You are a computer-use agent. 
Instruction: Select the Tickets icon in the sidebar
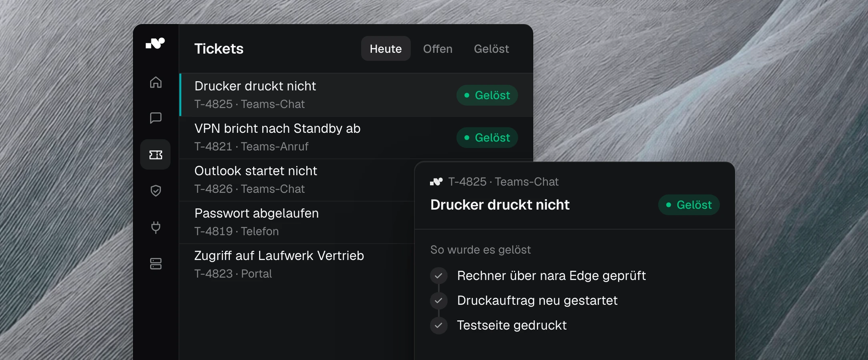(155, 154)
